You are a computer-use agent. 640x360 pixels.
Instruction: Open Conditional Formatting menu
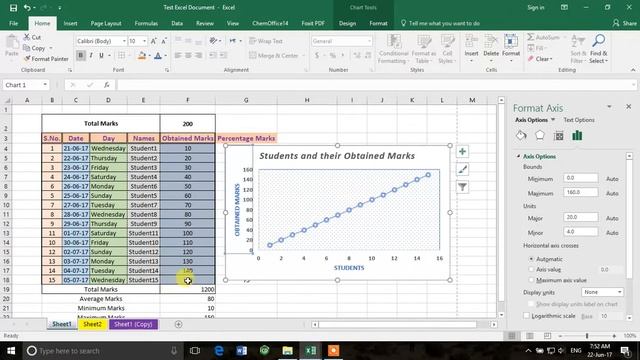(393, 49)
